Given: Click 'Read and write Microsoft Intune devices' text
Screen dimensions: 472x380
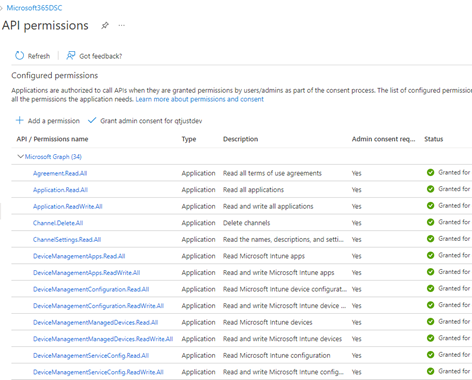Looking at the screenshot, I should coord(282,339).
